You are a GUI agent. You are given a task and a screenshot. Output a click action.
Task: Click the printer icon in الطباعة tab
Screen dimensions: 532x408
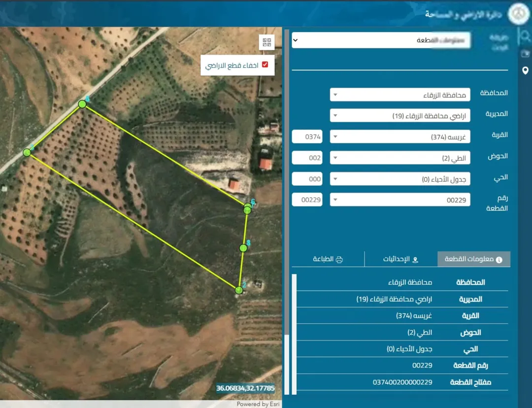pyautogui.click(x=339, y=260)
